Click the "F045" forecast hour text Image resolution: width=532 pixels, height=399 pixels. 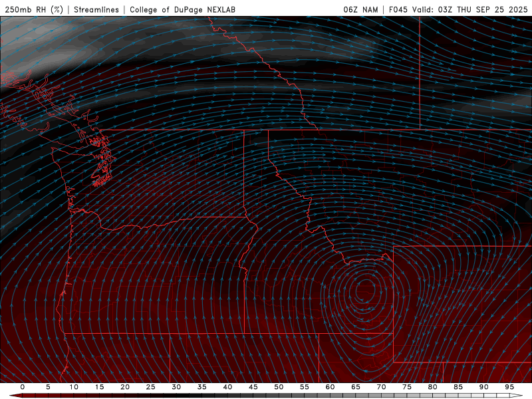398,9
